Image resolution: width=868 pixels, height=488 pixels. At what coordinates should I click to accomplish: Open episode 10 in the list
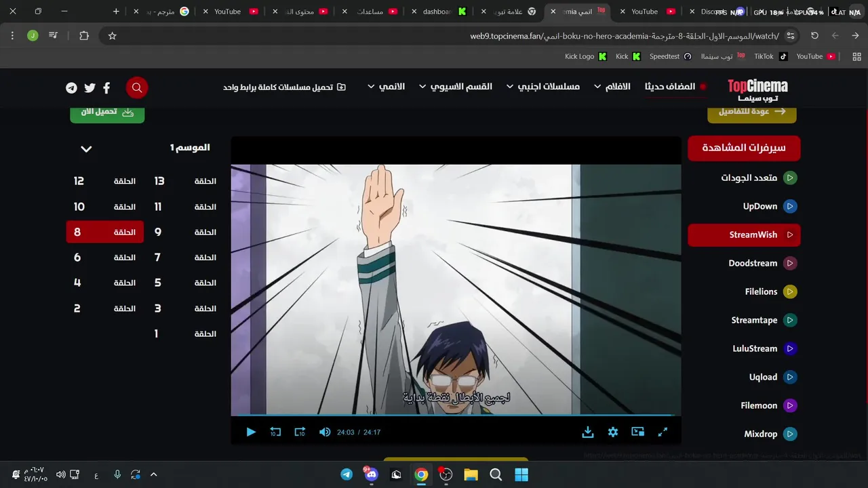click(x=105, y=207)
